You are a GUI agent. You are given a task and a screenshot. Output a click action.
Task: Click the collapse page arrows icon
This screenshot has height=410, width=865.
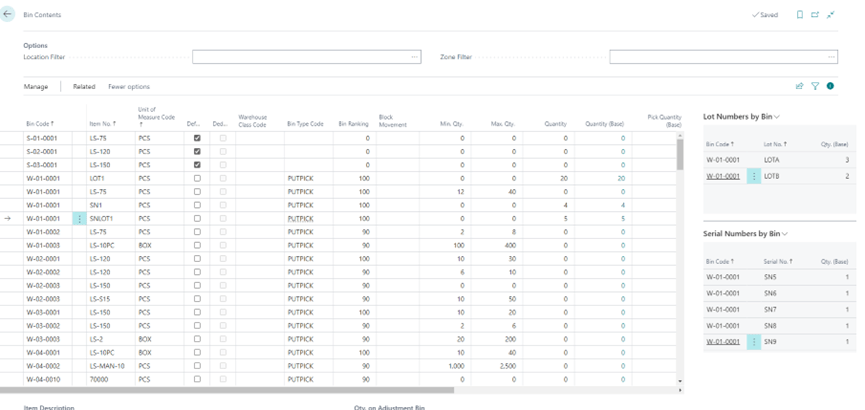click(x=831, y=15)
